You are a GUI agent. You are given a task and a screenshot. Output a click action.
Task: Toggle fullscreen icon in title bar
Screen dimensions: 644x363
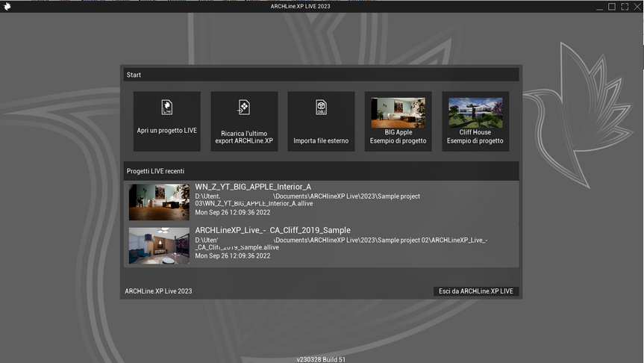tap(625, 7)
